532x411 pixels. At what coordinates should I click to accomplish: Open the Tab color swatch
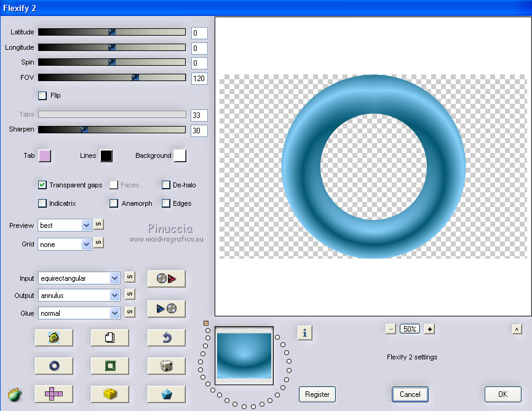click(x=45, y=156)
